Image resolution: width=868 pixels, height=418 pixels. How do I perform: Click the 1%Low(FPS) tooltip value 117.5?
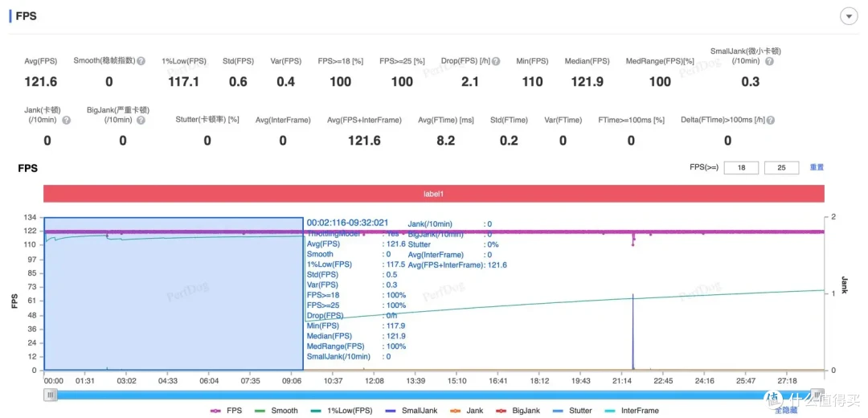395,264
